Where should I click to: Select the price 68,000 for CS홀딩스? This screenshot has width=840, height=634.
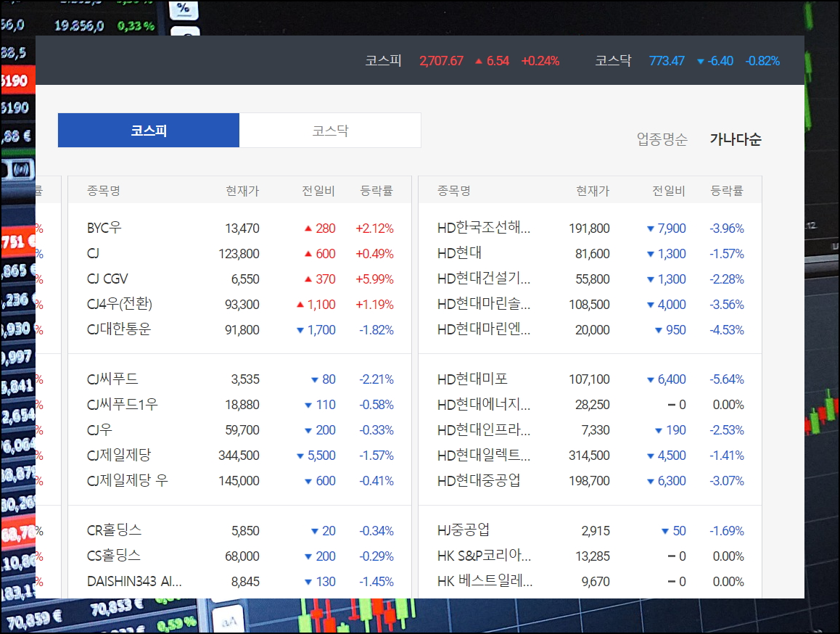pos(242,556)
